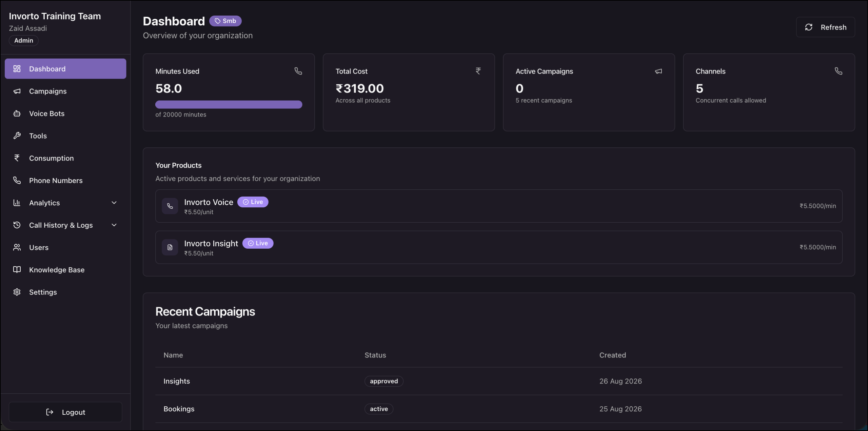Click the Phone Numbers handset icon
Viewport: 868px width, 431px height.
tap(17, 180)
